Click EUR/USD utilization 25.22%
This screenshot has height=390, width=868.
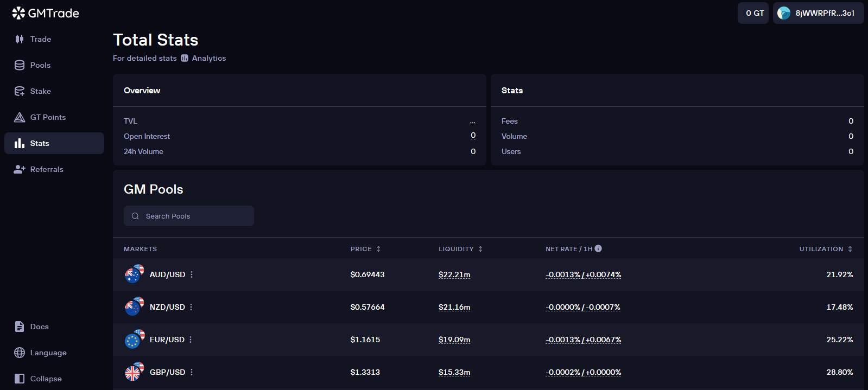[840, 340]
